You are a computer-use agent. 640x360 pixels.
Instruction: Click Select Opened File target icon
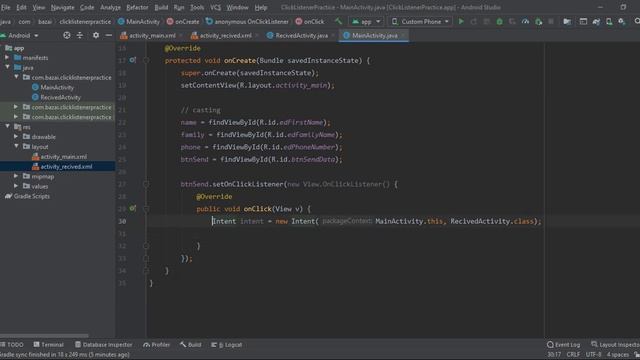67,36
